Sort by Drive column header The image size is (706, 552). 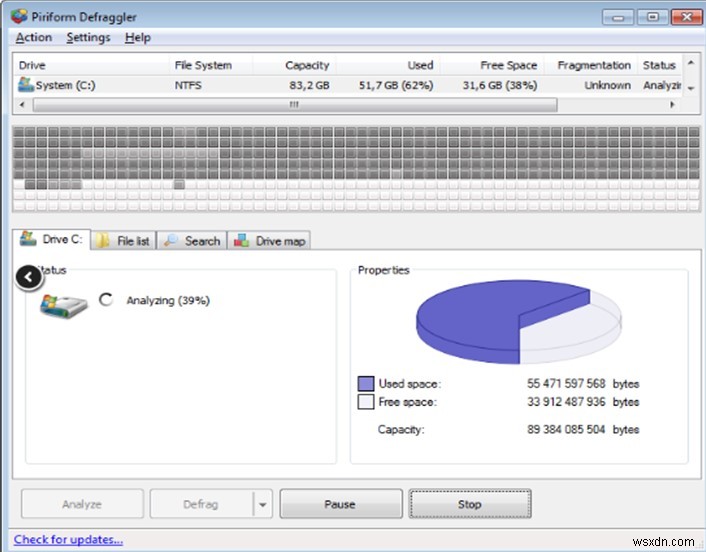coord(91,65)
